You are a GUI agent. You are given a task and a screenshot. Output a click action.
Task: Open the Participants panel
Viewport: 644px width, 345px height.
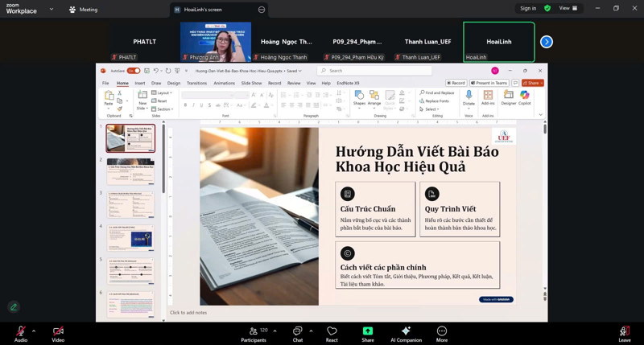click(x=253, y=331)
